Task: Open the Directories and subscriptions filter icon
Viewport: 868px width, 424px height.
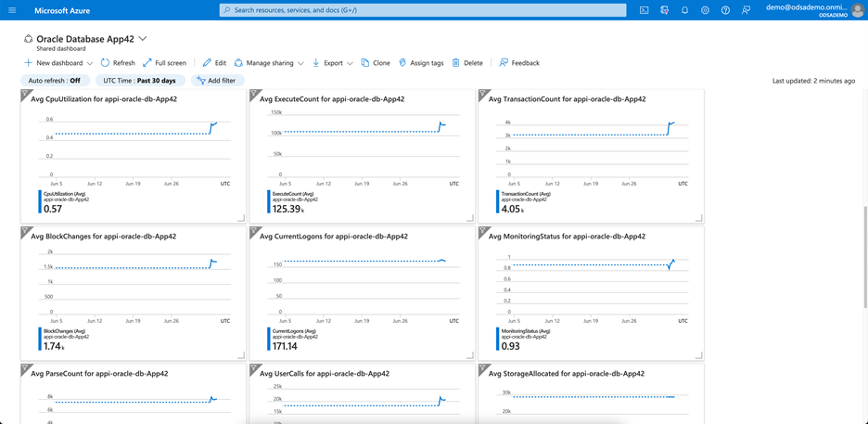Action: coord(665,10)
